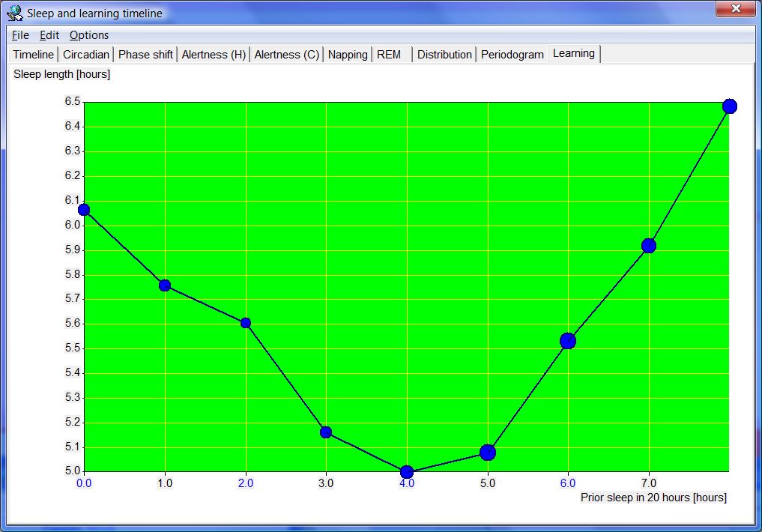Screen dimensions: 762x532
Task: Click the Learning tab
Action: tap(574, 53)
